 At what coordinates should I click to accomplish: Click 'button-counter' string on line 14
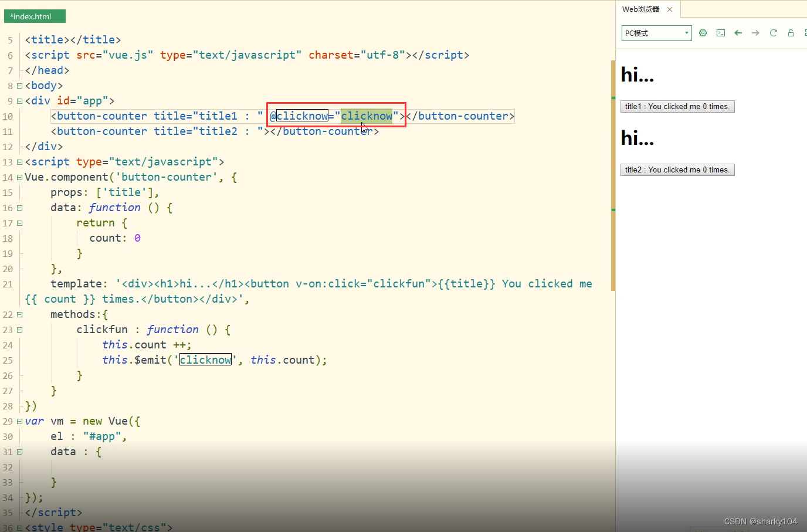pos(167,177)
